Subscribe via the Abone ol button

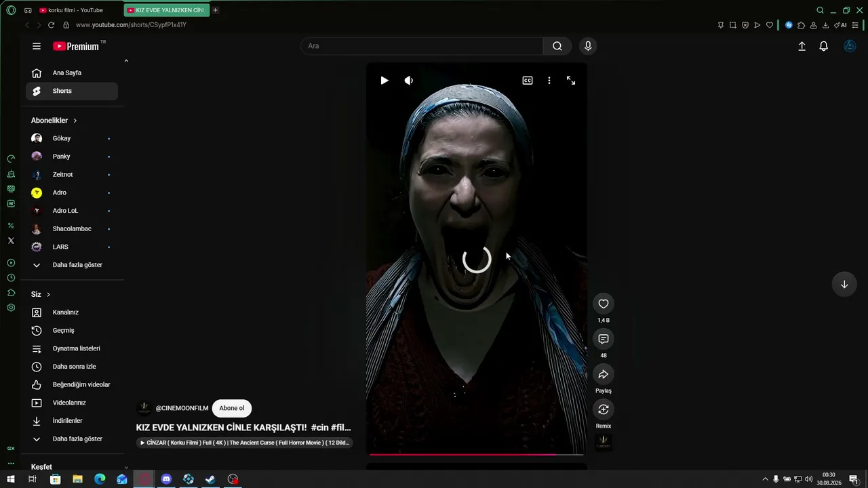[x=232, y=408]
